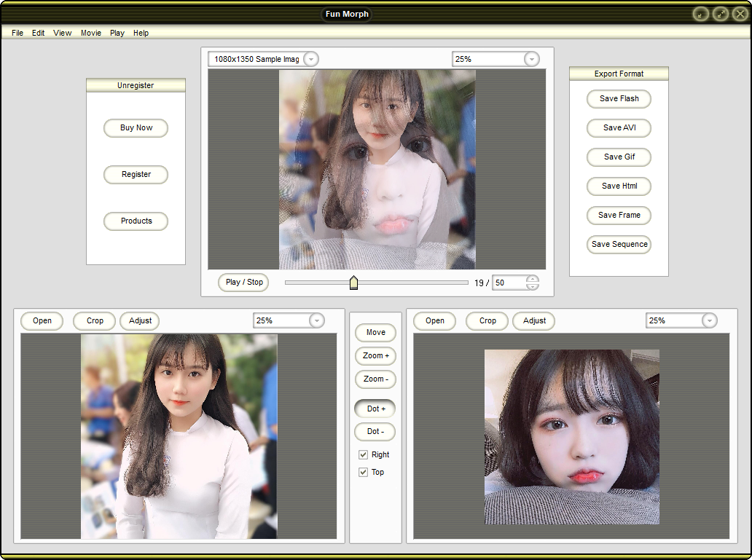Select the Dot - tool
The image size is (752, 560).
tap(375, 432)
